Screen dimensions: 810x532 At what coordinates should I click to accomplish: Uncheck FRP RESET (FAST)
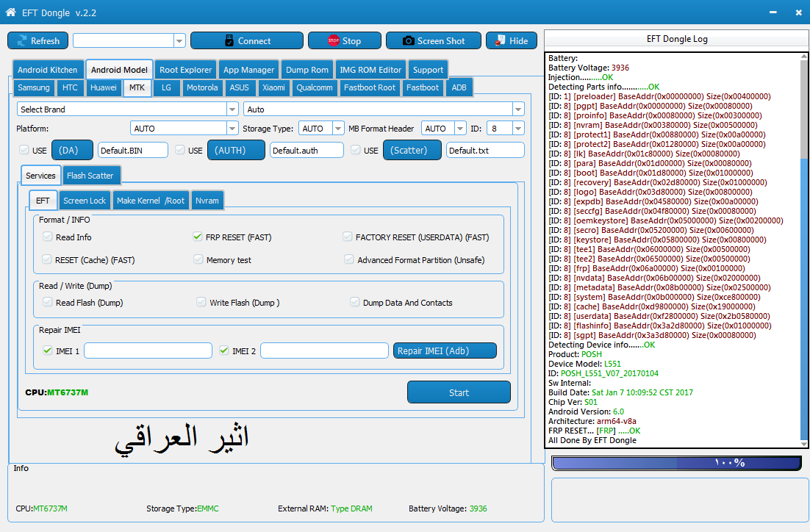(197, 237)
